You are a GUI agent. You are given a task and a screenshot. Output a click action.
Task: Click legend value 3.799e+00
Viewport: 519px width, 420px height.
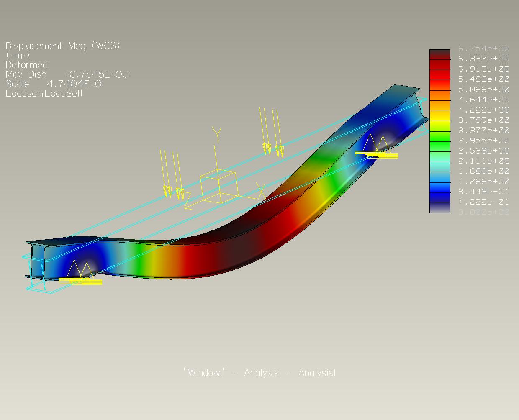click(484, 120)
